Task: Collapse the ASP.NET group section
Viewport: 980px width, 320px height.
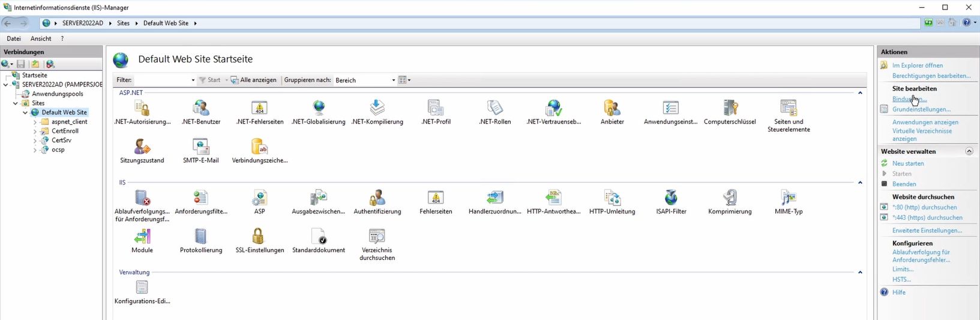Action: click(x=860, y=93)
